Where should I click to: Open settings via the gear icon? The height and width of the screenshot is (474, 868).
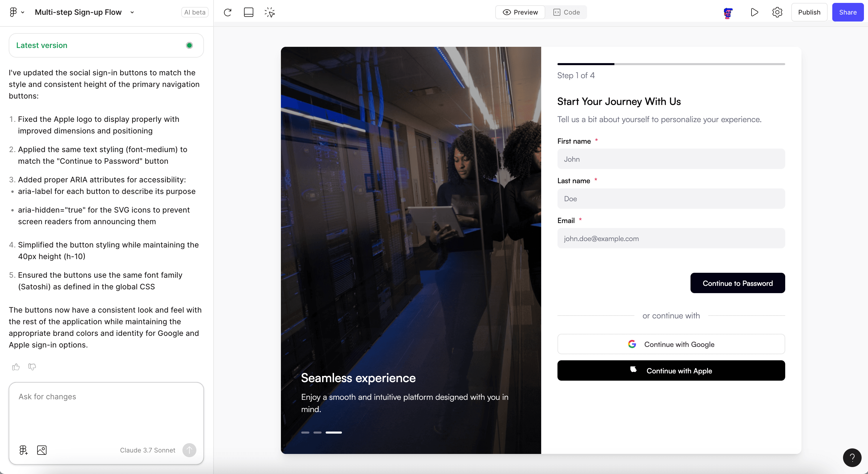click(x=777, y=13)
